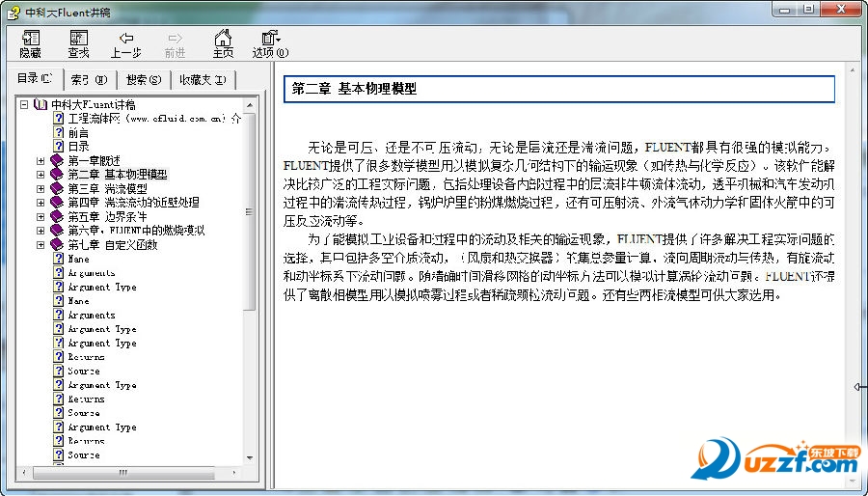
Task: Expand the 第五章 边界条件 node
Action: 41,216
